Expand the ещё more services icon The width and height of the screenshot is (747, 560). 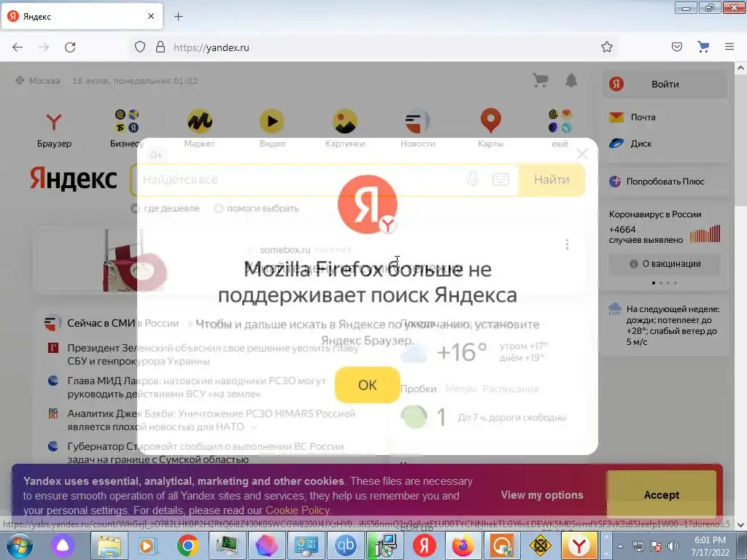[x=560, y=128]
